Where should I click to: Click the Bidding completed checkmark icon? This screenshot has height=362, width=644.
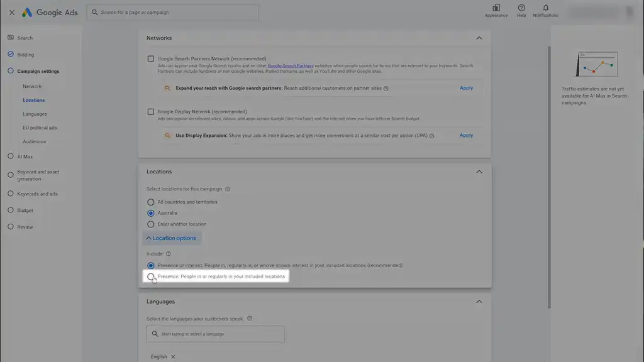(x=11, y=54)
